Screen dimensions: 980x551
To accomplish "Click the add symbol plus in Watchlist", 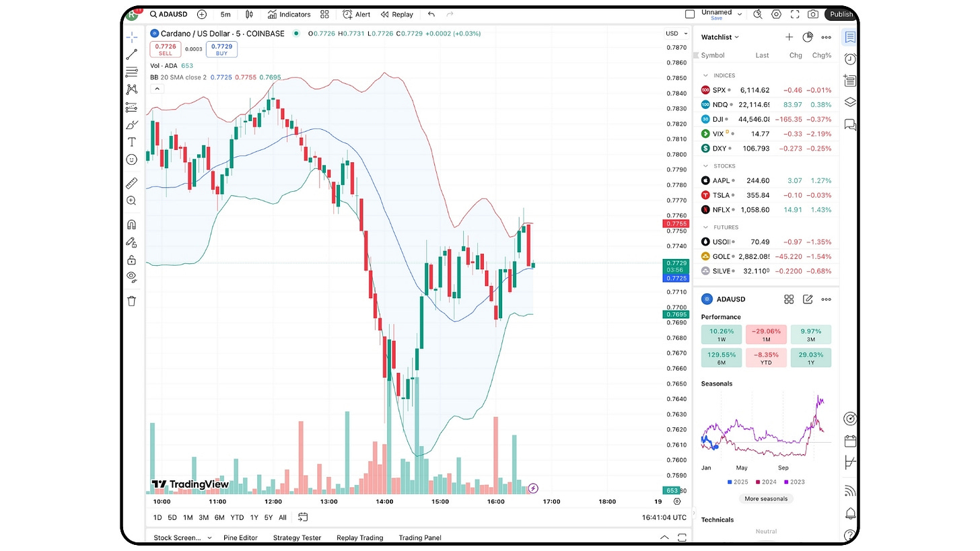I will point(790,37).
